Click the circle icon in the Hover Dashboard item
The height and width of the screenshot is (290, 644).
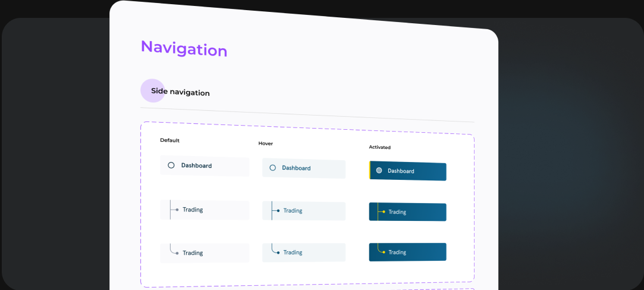coord(272,168)
